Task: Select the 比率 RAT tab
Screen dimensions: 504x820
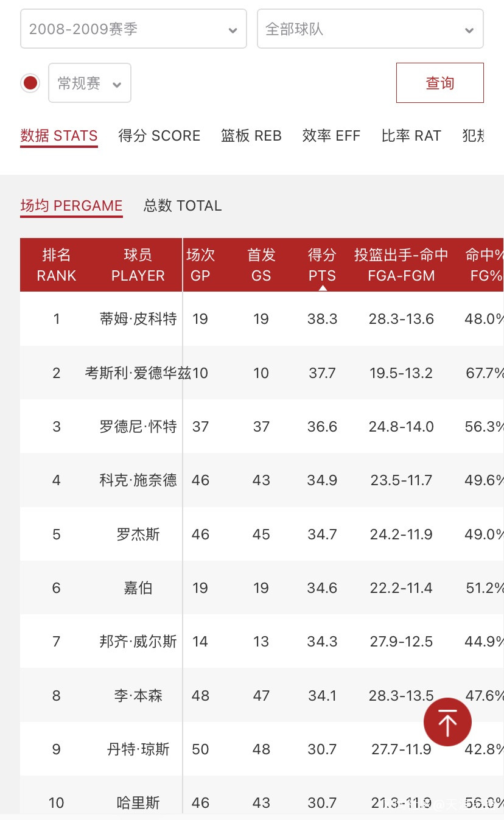Action: click(x=411, y=136)
